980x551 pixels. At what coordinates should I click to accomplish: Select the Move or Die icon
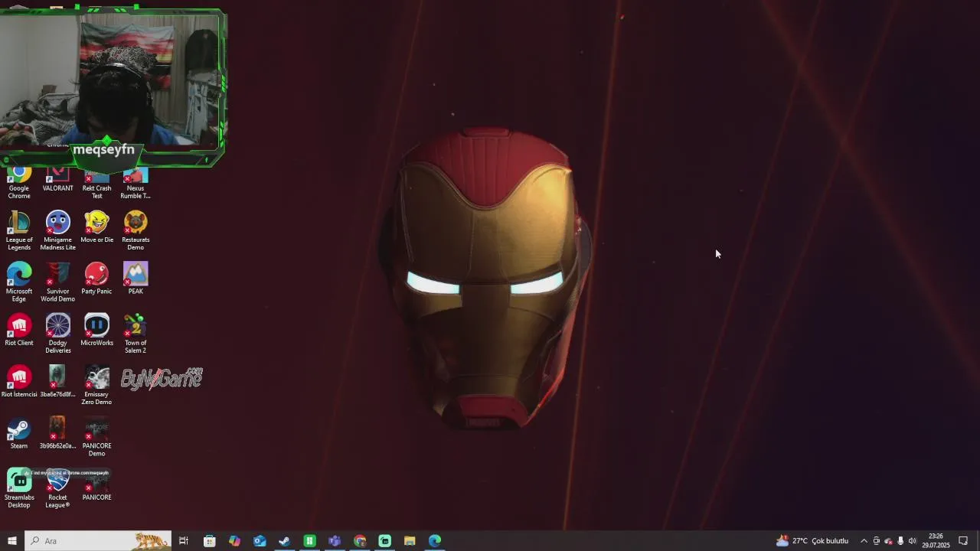click(96, 227)
